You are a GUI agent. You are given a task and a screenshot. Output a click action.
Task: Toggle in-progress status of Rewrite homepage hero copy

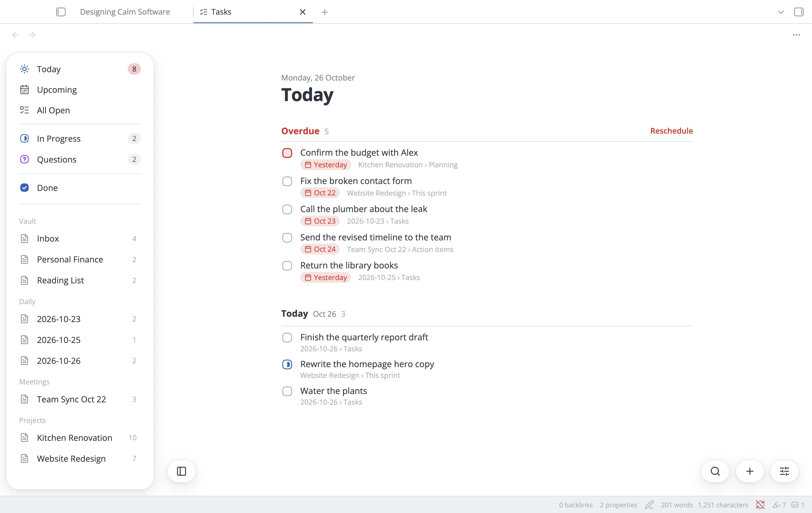[287, 364]
